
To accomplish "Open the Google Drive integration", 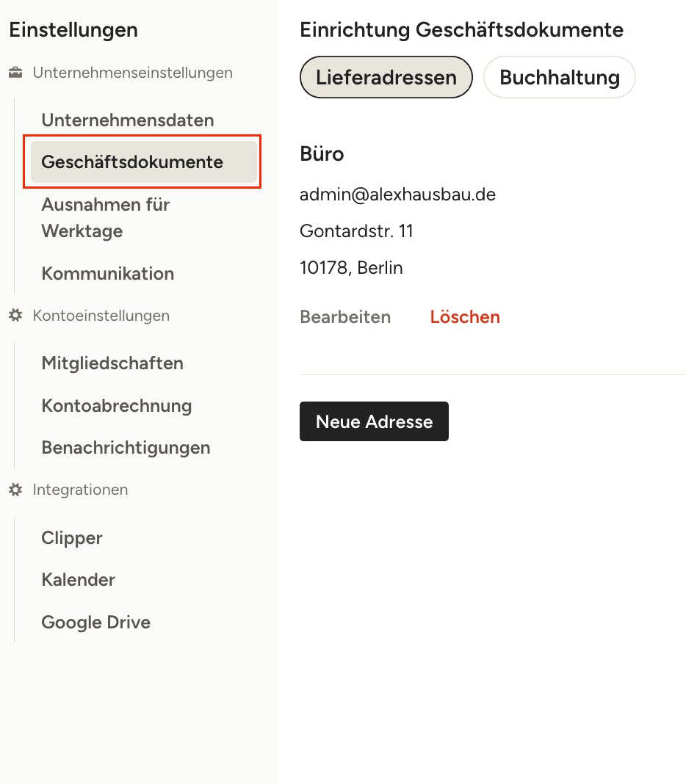I will pos(95,622).
